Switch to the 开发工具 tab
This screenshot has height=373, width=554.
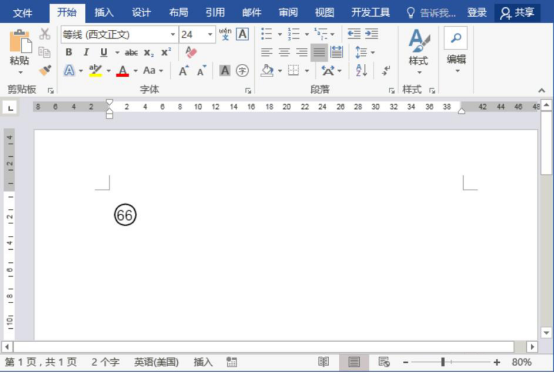(x=370, y=13)
